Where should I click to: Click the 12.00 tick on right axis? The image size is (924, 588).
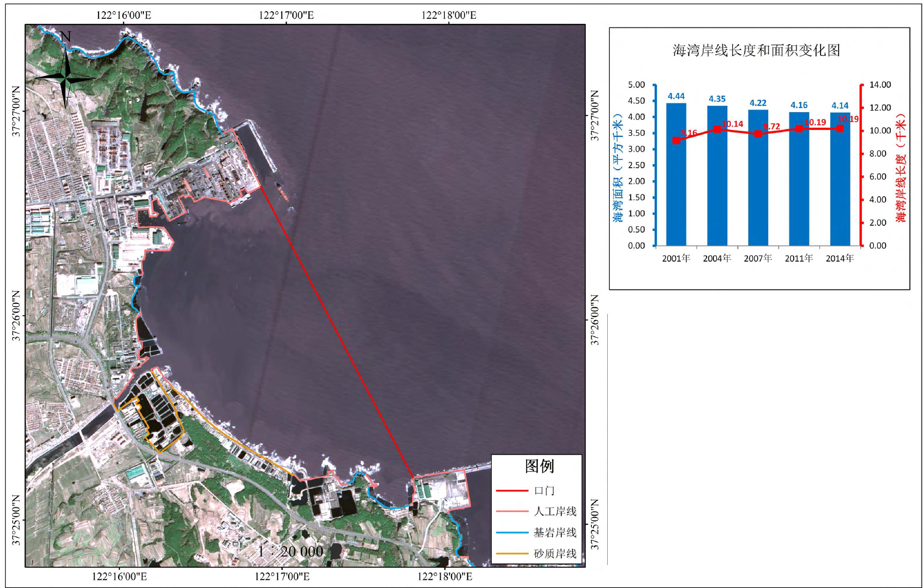880,108
